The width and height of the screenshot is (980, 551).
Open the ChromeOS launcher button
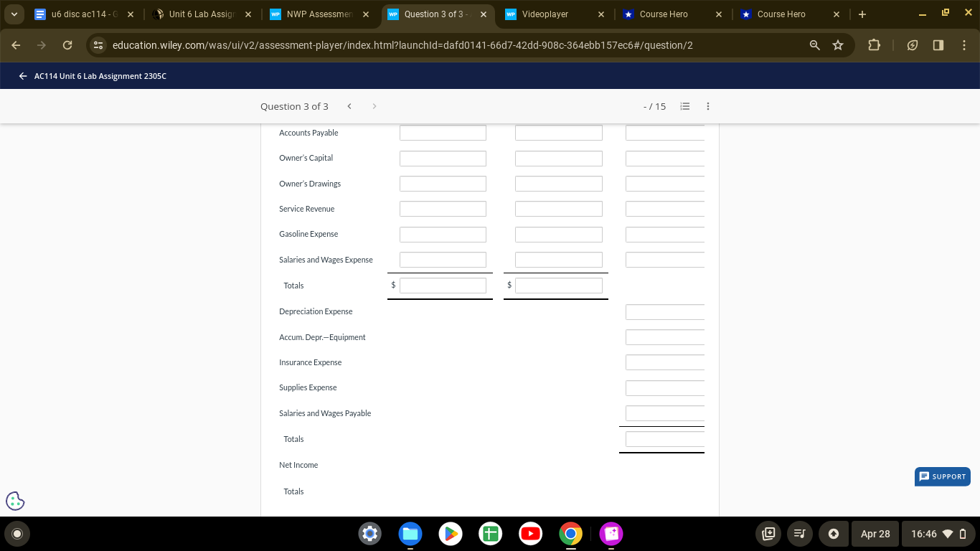click(x=17, y=533)
